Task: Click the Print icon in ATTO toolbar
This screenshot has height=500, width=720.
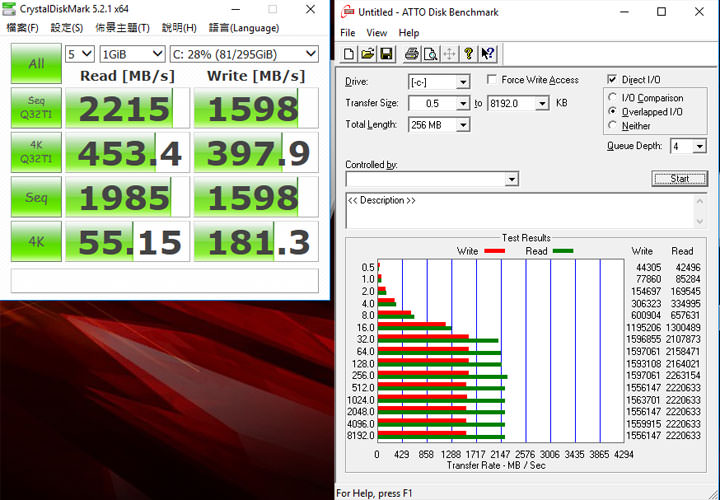Action: click(x=411, y=54)
